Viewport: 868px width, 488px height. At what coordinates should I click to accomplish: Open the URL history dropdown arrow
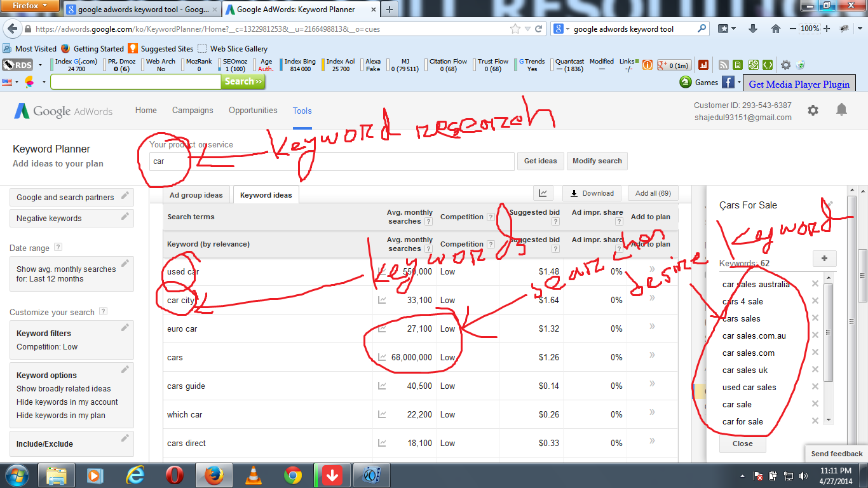point(527,29)
